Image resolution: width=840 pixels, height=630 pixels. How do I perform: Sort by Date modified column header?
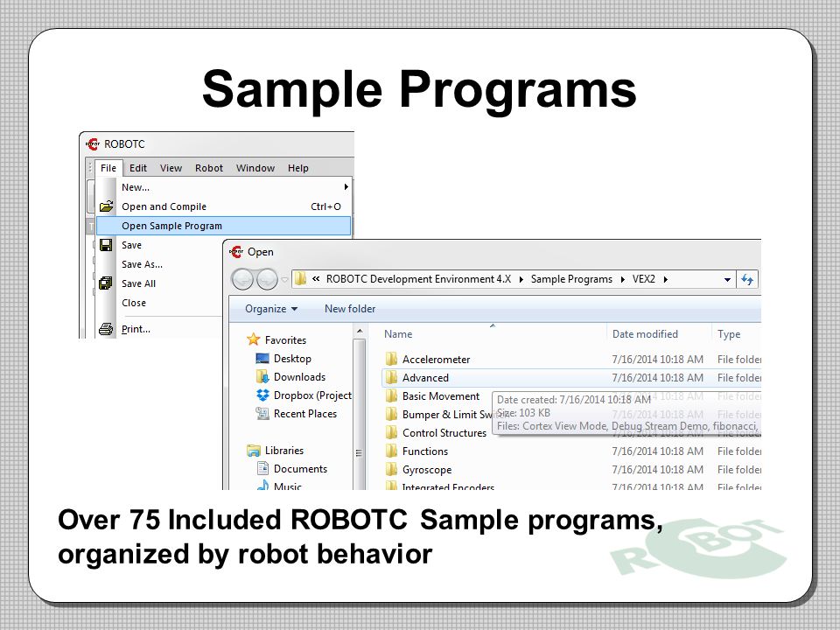pos(645,333)
